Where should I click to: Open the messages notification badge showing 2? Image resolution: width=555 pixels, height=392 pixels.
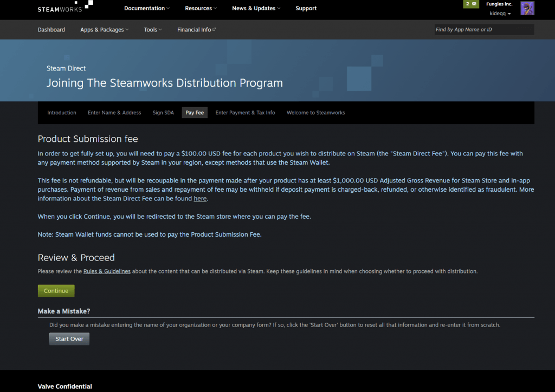tap(471, 4)
